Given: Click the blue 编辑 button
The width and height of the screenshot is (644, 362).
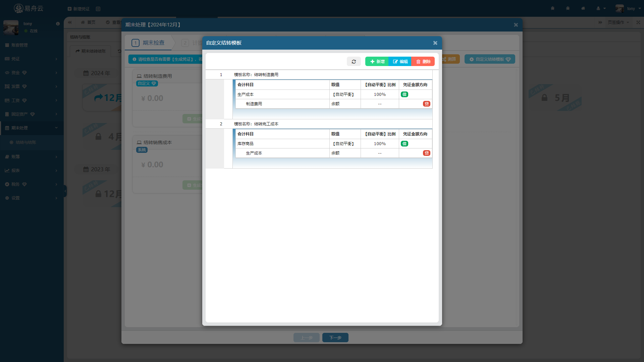Looking at the screenshot, I should pyautogui.click(x=400, y=62).
